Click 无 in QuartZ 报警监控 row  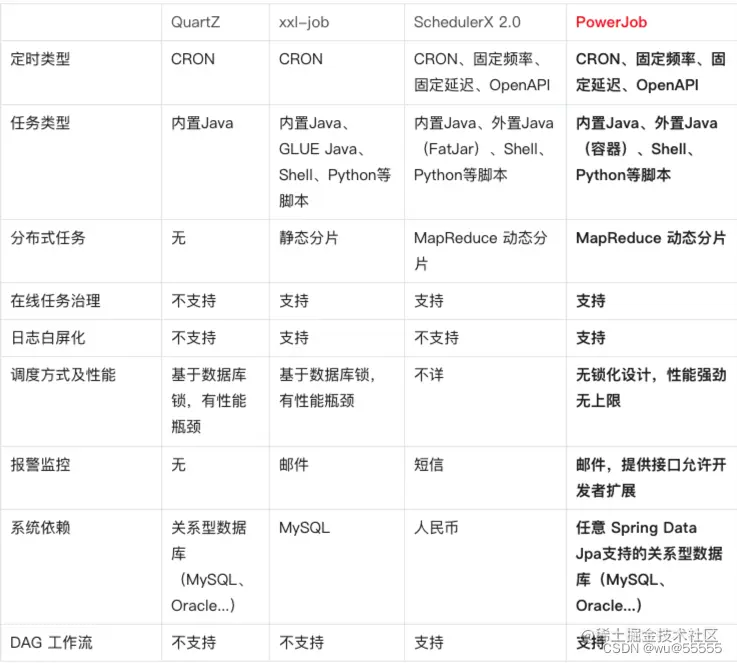pyautogui.click(x=179, y=464)
